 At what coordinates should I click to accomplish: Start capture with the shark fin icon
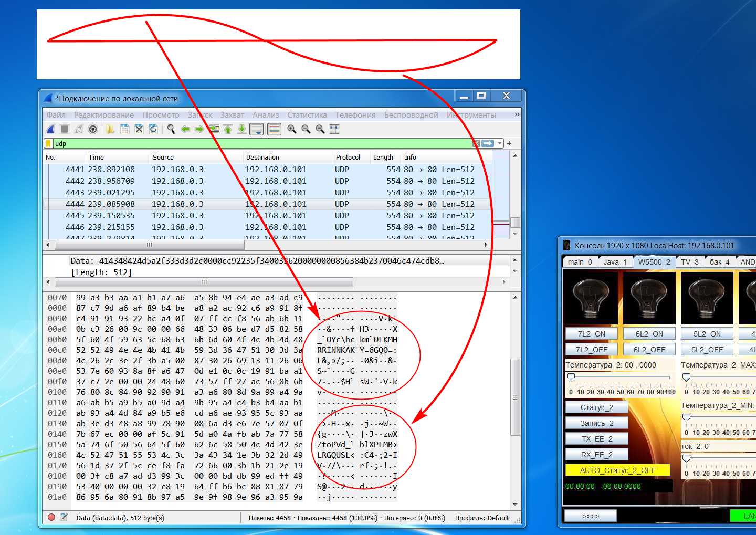click(x=50, y=129)
